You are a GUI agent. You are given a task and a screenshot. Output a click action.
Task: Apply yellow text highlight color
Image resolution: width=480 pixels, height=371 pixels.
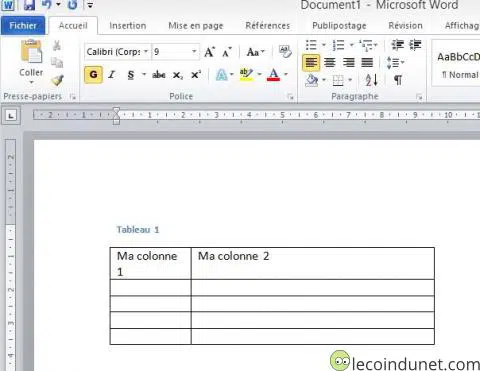pyautogui.click(x=246, y=74)
